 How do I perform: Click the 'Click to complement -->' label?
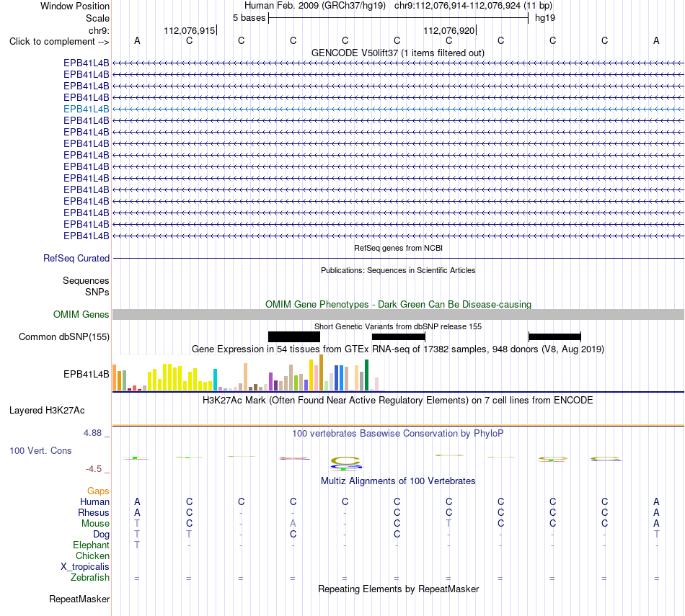[59, 42]
